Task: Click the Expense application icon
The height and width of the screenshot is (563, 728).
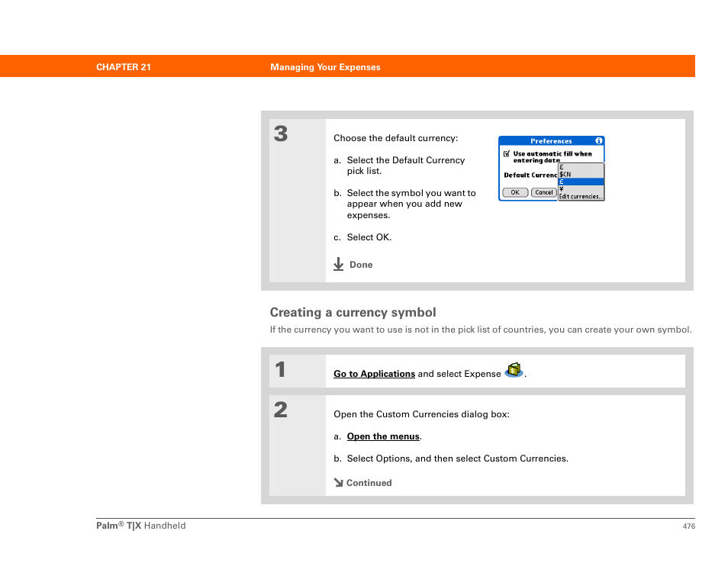Action: pyautogui.click(x=514, y=371)
